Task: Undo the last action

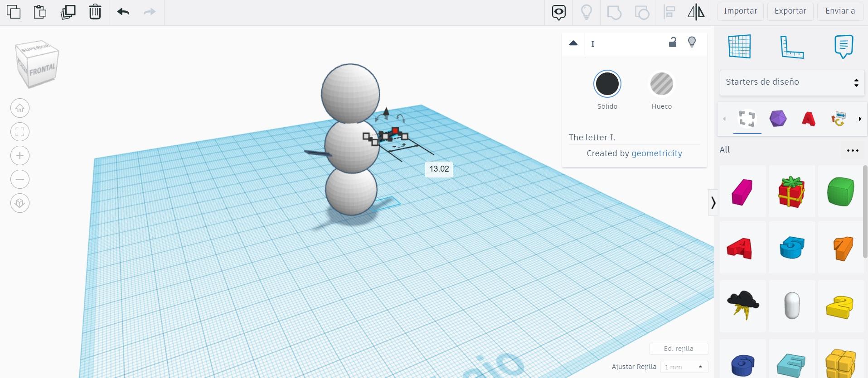Action: click(123, 12)
